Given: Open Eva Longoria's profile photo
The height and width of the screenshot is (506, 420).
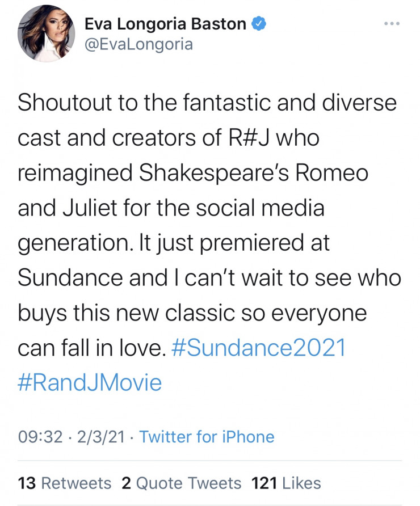Looking at the screenshot, I should click(47, 33).
